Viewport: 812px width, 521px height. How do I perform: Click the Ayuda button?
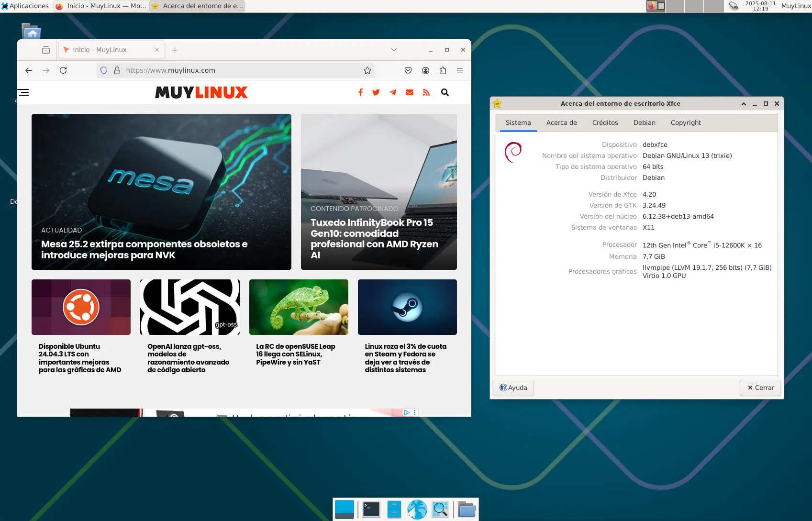pos(513,388)
